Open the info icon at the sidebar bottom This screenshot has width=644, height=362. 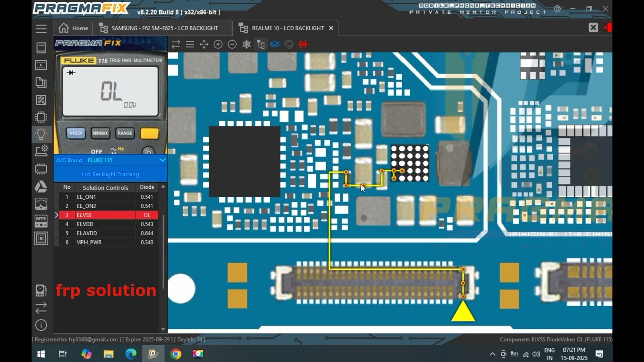[x=41, y=325]
